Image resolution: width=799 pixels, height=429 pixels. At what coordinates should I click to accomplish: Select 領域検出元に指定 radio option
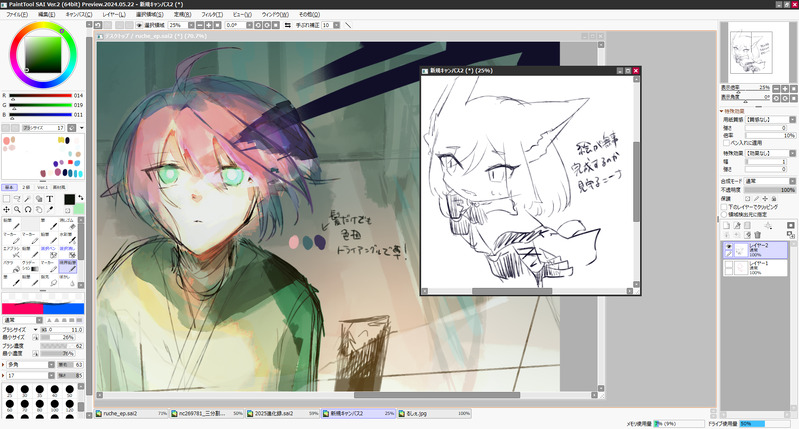pyautogui.click(x=724, y=214)
